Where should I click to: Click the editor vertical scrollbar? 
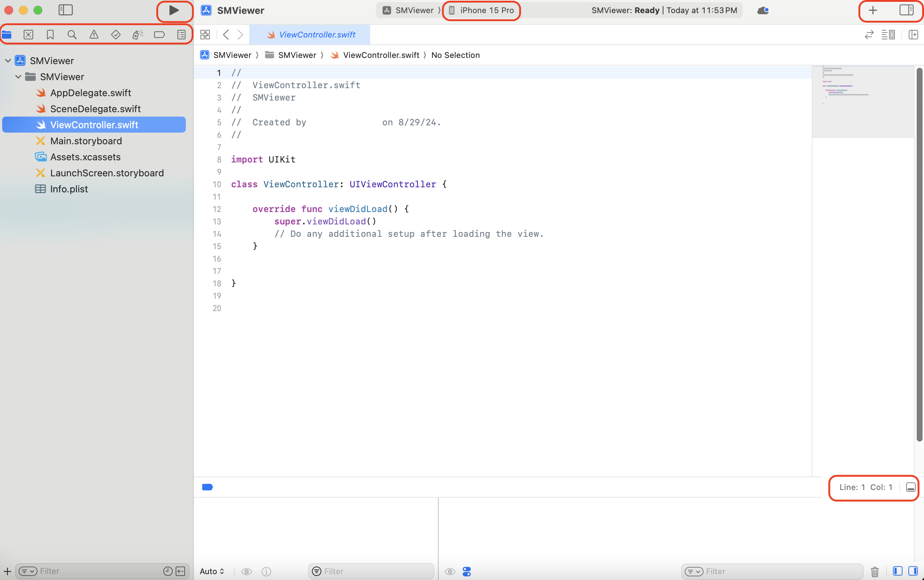tap(919, 253)
